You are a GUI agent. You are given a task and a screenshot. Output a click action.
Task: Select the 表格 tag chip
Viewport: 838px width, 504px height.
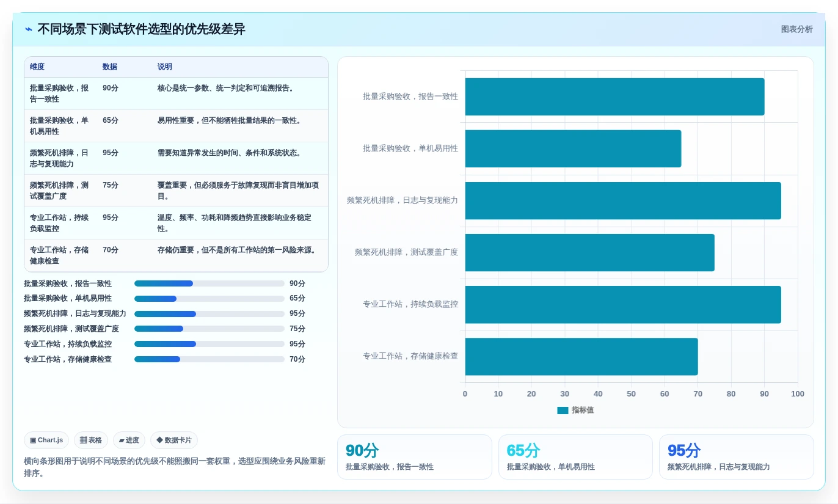(91, 440)
